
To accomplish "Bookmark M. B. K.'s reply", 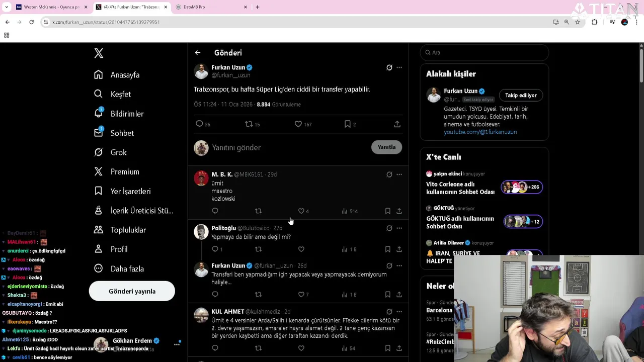I will (x=387, y=211).
